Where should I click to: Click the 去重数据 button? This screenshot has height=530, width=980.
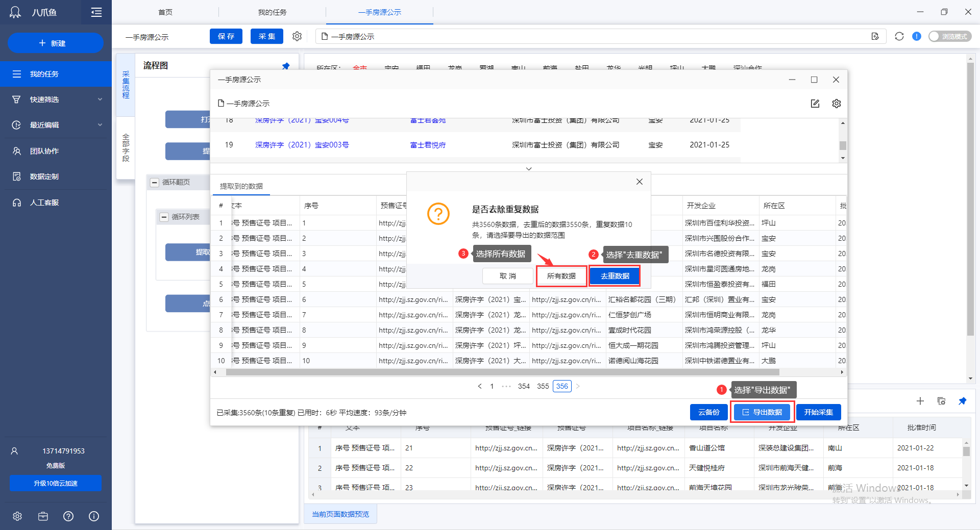(x=615, y=276)
